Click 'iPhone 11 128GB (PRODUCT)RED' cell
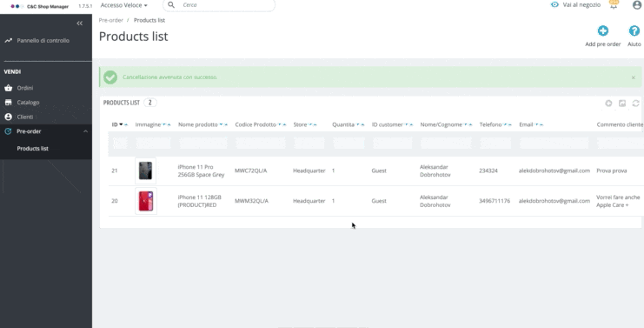The width and height of the screenshot is (644, 328). pos(200,201)
